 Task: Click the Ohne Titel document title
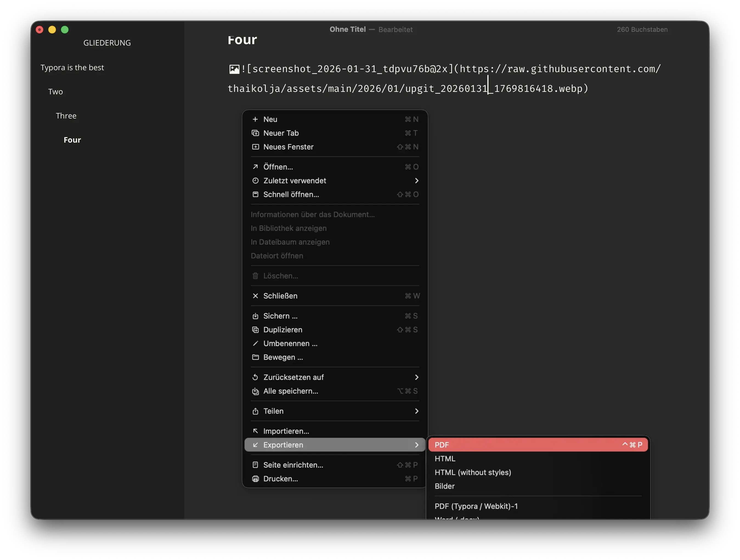[x=347, y=29]
